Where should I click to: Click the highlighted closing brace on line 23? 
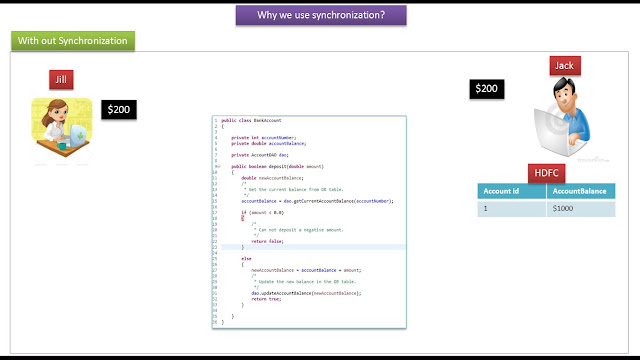(x=242, y=247)
